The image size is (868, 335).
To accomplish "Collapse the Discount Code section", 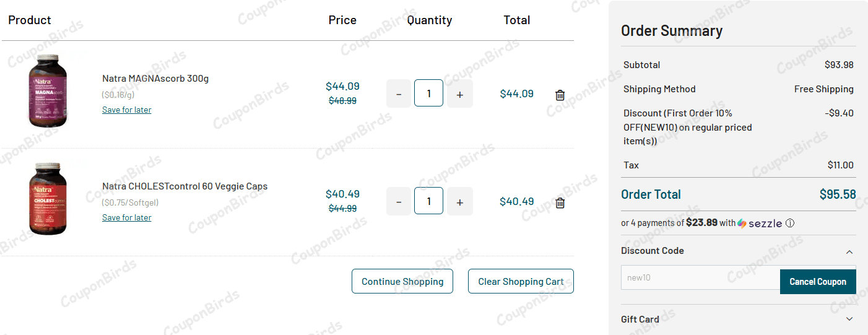I will [x=849, y=251].
